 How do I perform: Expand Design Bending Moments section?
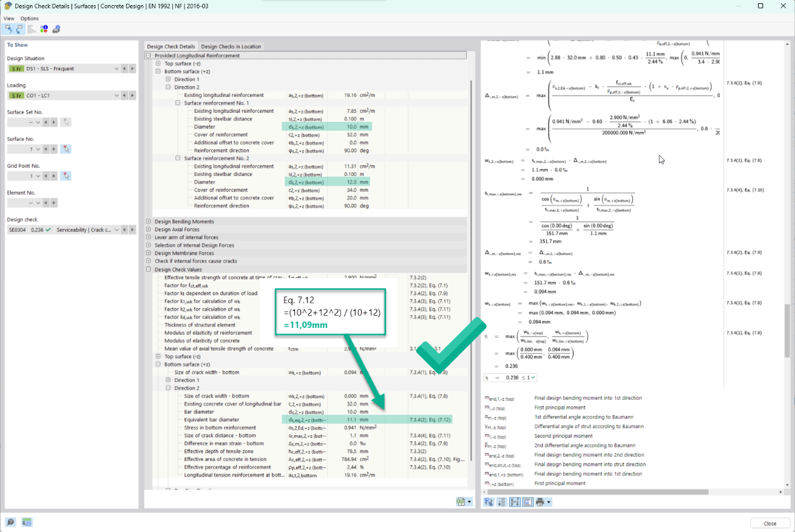tap(149, 221)
